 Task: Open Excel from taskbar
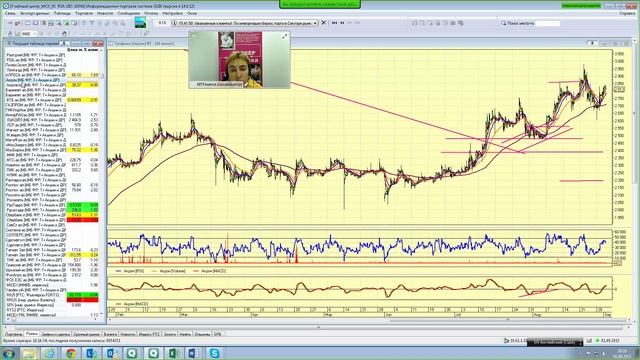click(x=173, y=353)
